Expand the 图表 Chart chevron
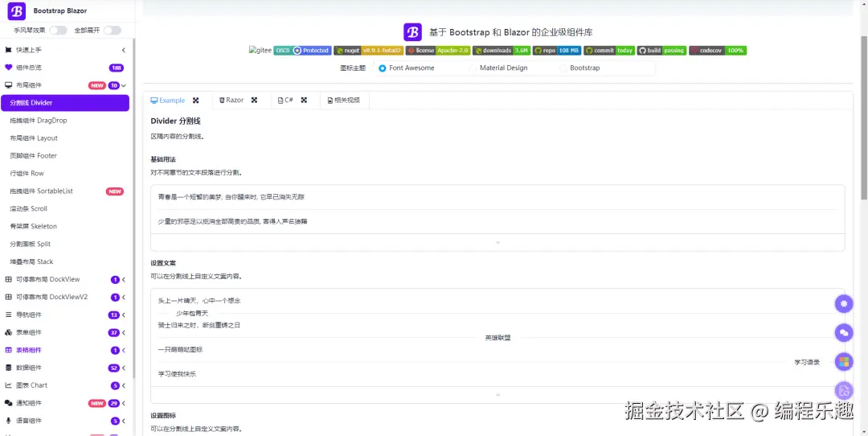 coord(124,385)
